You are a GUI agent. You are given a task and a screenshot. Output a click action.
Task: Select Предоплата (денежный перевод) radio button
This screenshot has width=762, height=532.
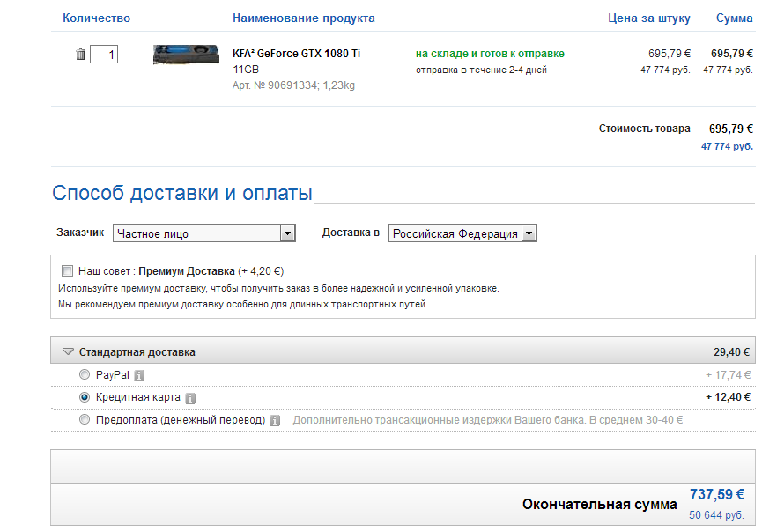[85, 419]
